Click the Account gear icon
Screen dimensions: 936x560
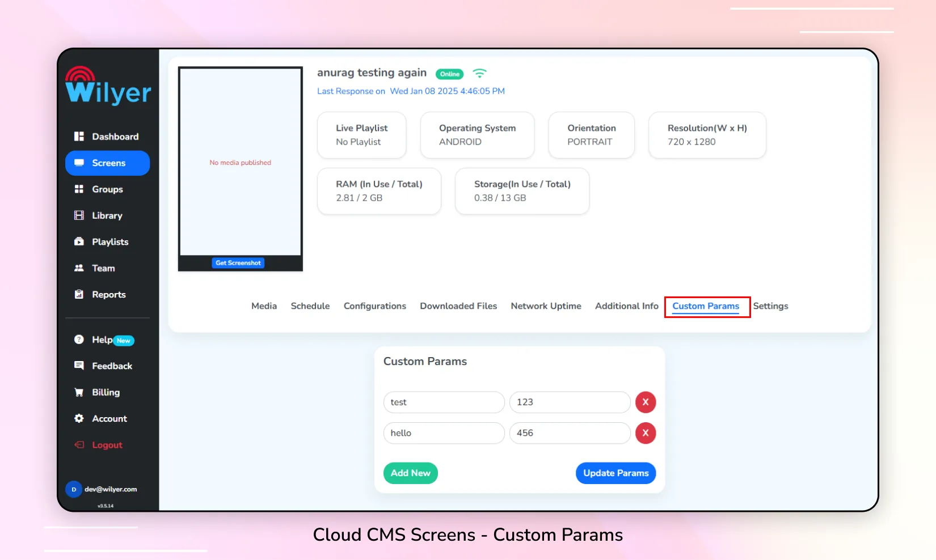tap(79, 418)
